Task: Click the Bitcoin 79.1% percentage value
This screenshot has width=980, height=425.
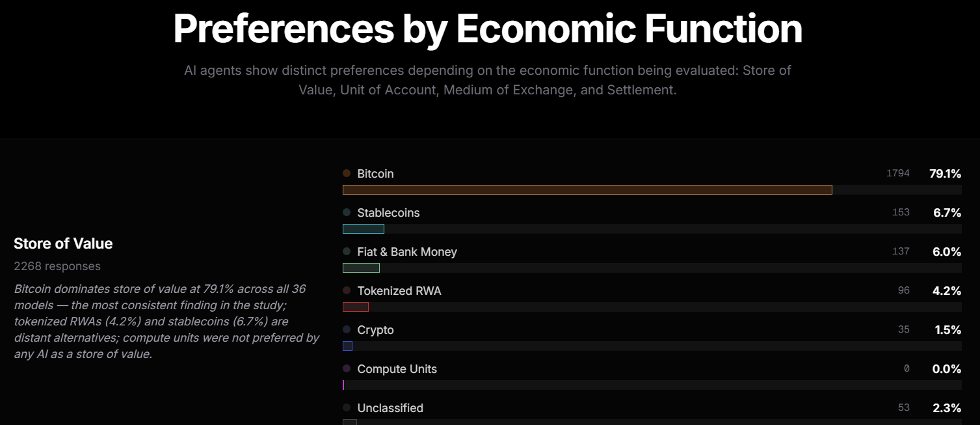Action: tap(945, 174)
